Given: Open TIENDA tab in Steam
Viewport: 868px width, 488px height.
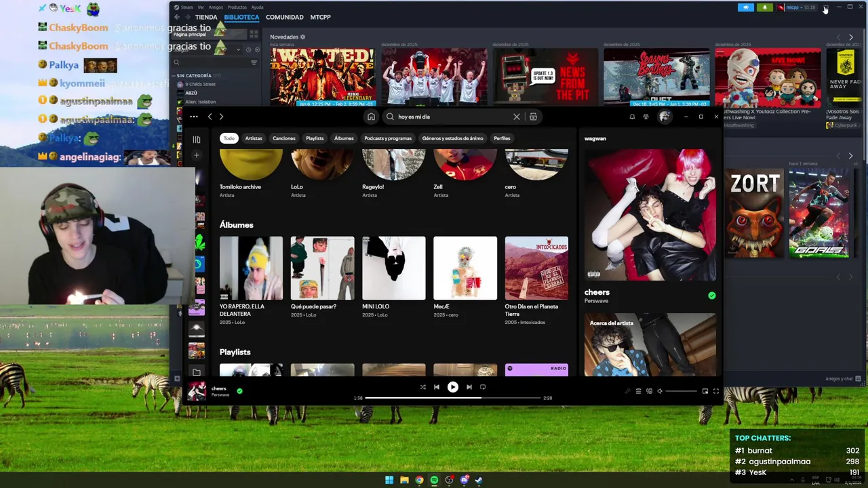Looking at the screenshot, I should click(206, 17).
